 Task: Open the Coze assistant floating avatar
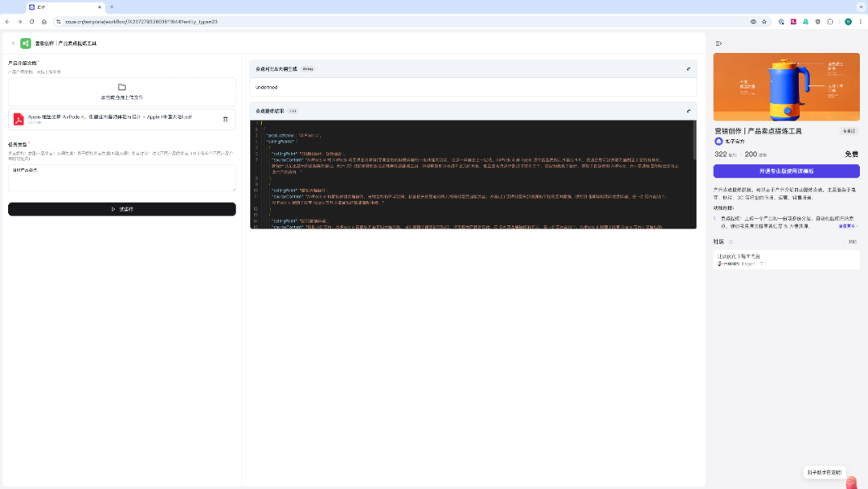tap(851, 482)
